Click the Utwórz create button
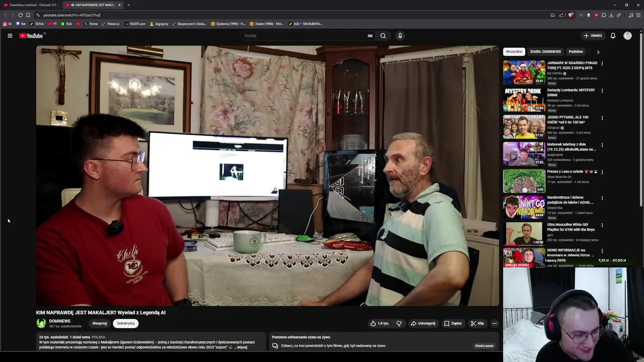644x362 pixels. tap(593, 36)
